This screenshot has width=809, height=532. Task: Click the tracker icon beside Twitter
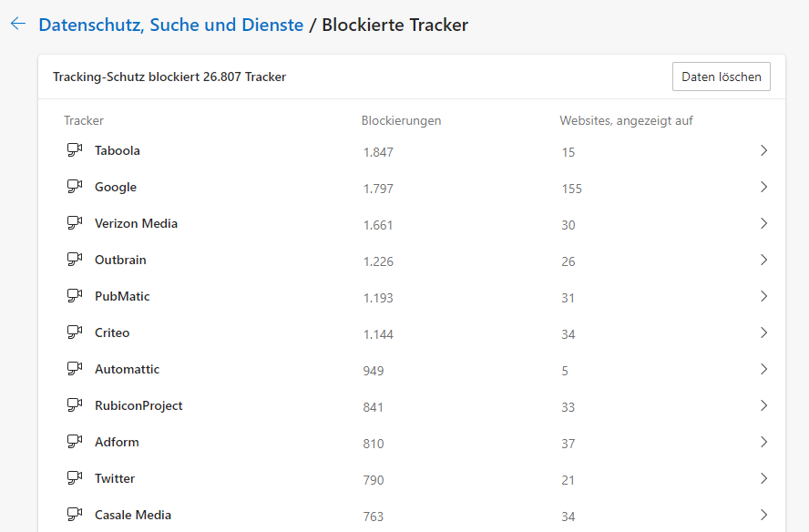[x=75, y=478]
